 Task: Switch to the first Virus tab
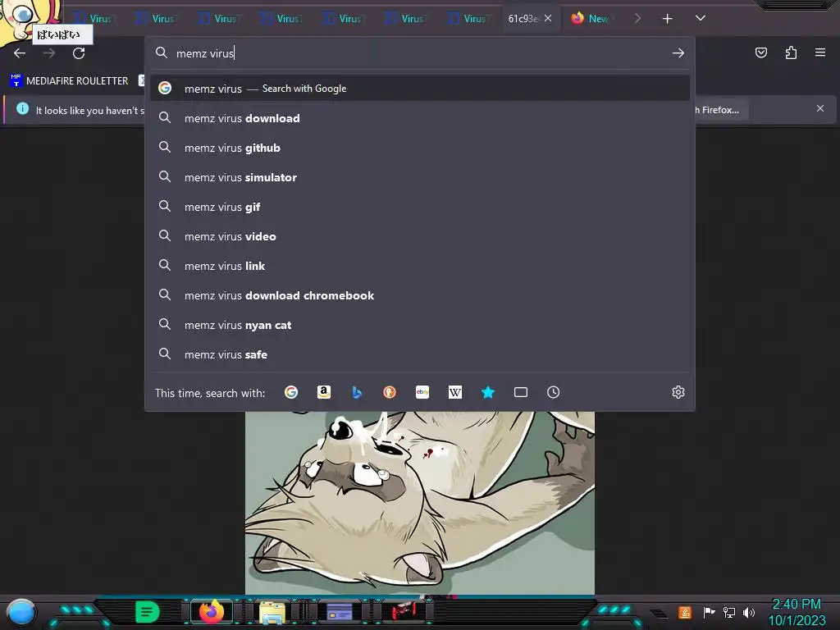click(x=94, y=18)
